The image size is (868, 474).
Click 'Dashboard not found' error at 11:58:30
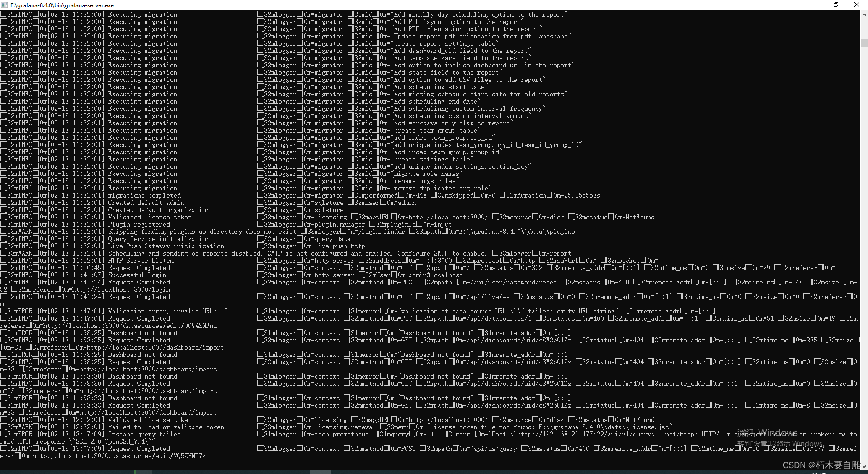142,376
